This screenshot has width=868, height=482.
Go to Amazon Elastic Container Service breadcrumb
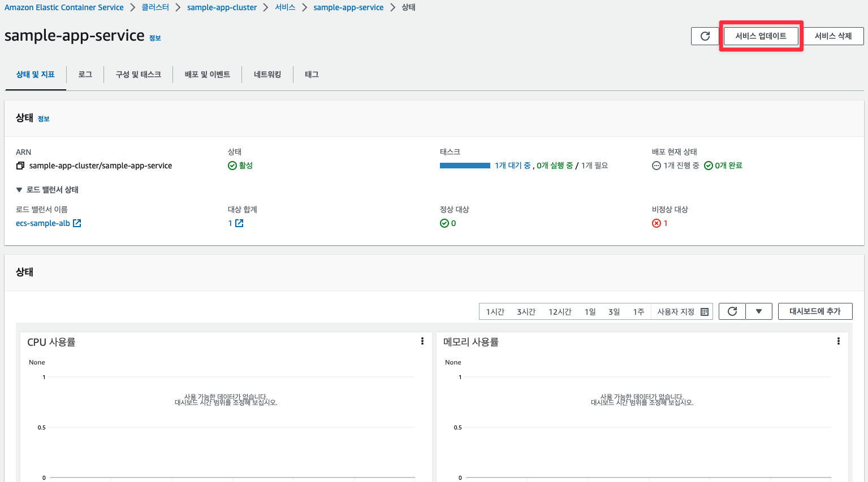pos(64,7)
